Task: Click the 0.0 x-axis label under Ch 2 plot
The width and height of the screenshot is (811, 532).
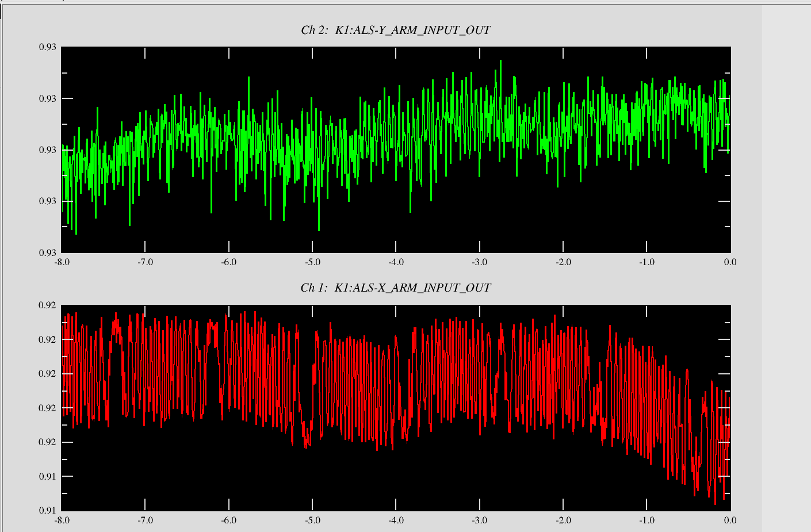Action: click(730, 262)
